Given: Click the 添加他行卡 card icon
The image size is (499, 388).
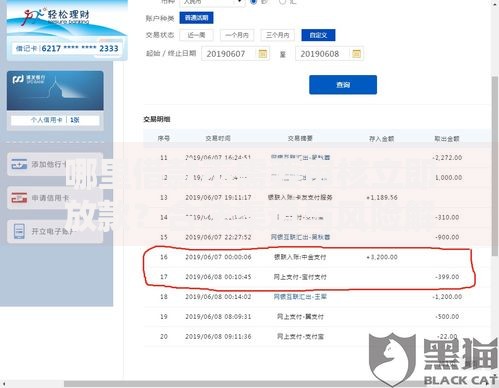Looking at the screenshot, I should [x=19, y=164].
